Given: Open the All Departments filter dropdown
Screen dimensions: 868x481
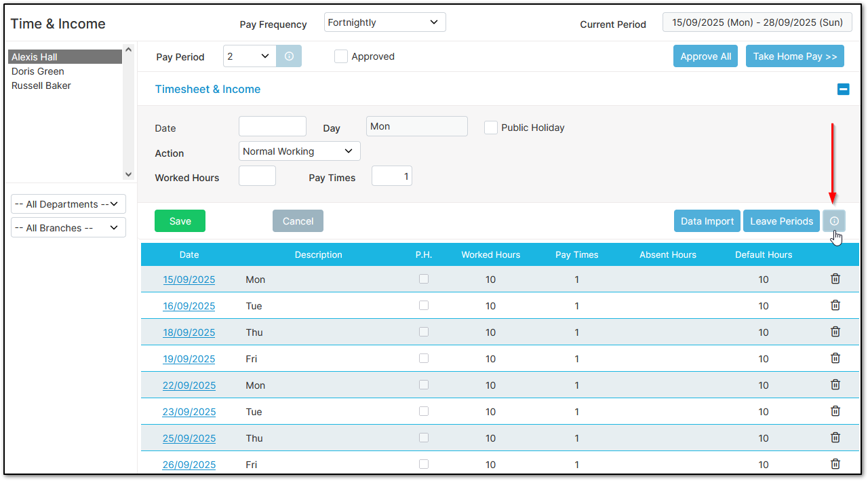Looking at the screenshot, I should [68, 204].
